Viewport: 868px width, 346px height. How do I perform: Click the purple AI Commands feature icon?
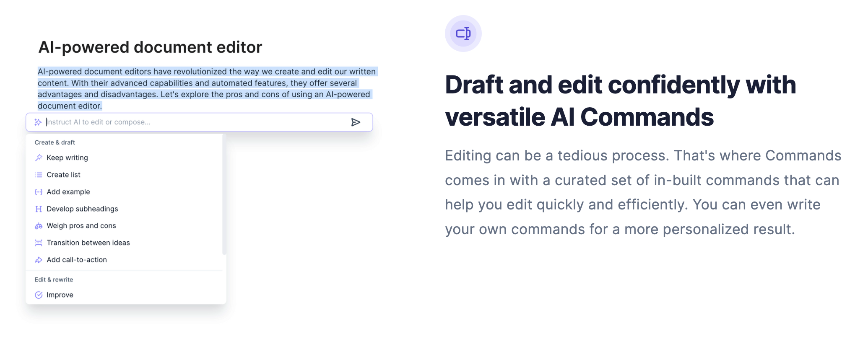point(463,34)
